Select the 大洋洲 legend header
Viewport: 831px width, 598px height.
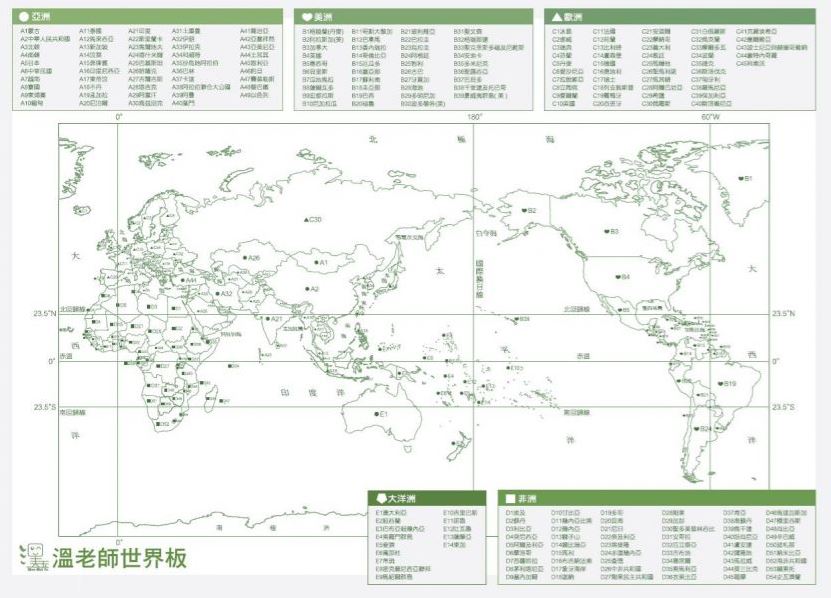[428, 497]
